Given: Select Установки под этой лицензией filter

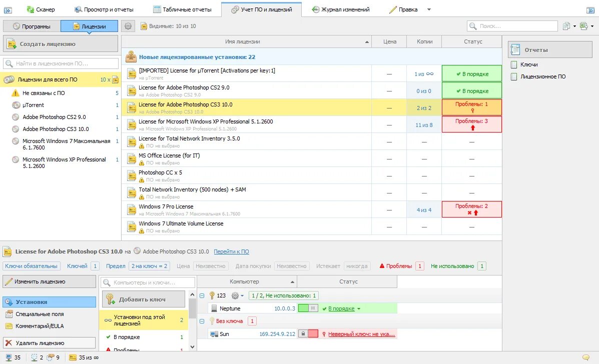Looking at the screenshot, I should [144, 320].
